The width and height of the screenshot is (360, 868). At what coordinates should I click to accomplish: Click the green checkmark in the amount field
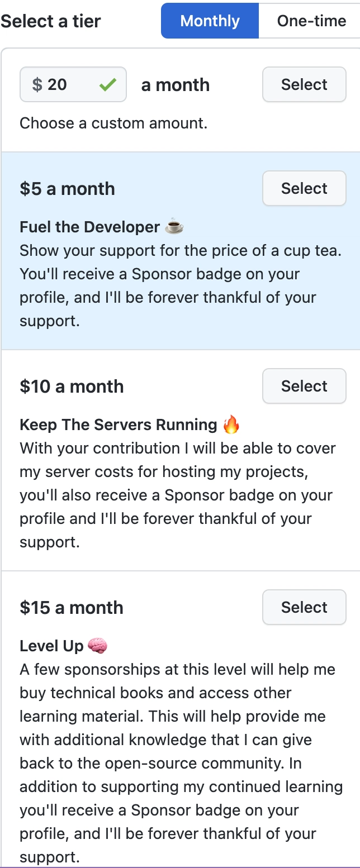[107, 85]
